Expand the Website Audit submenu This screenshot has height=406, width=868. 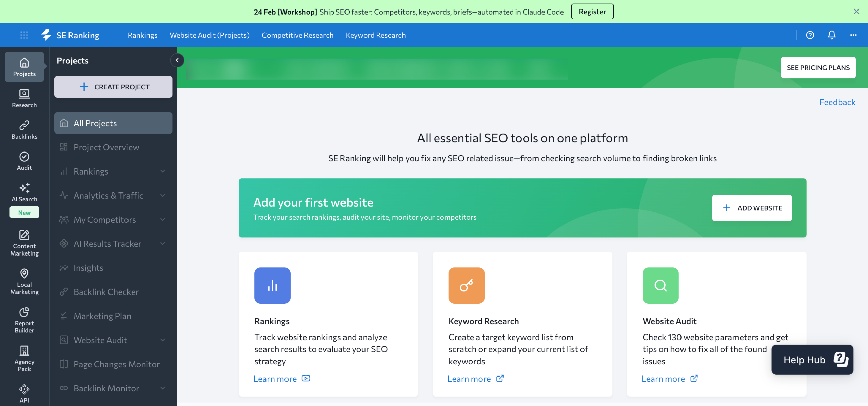tap(163, 340)
